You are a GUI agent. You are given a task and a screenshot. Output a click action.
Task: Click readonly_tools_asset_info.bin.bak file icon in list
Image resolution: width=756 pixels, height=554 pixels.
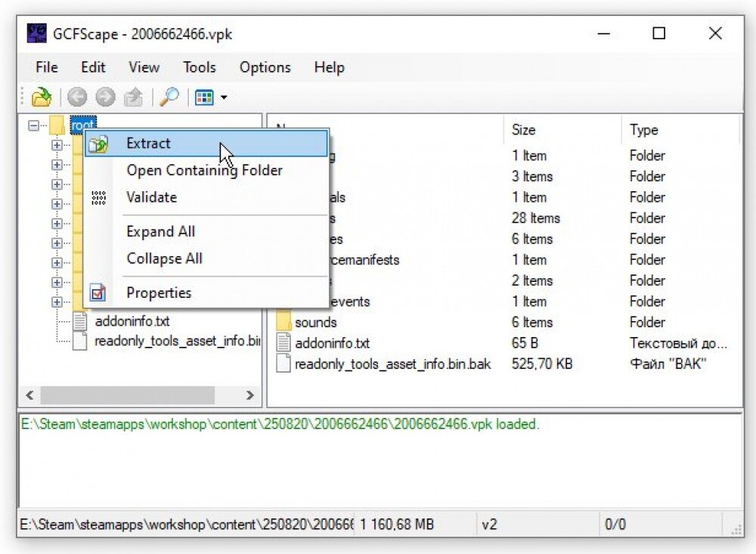283,364
